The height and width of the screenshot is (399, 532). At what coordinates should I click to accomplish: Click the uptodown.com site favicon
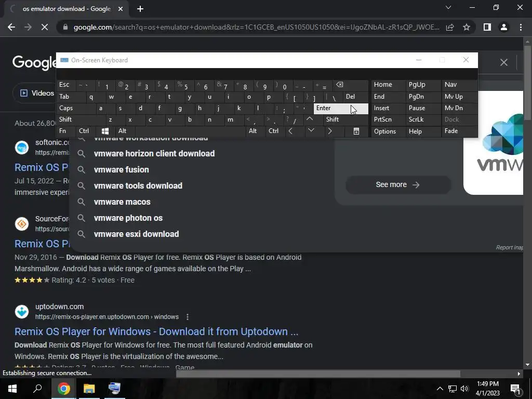(x=22, y=312)
